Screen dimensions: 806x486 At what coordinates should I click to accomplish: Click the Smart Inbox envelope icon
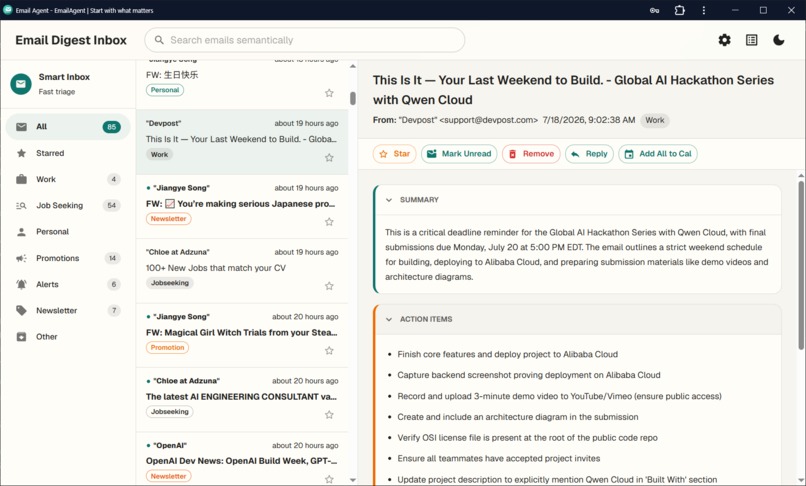(x=21, y=84)
